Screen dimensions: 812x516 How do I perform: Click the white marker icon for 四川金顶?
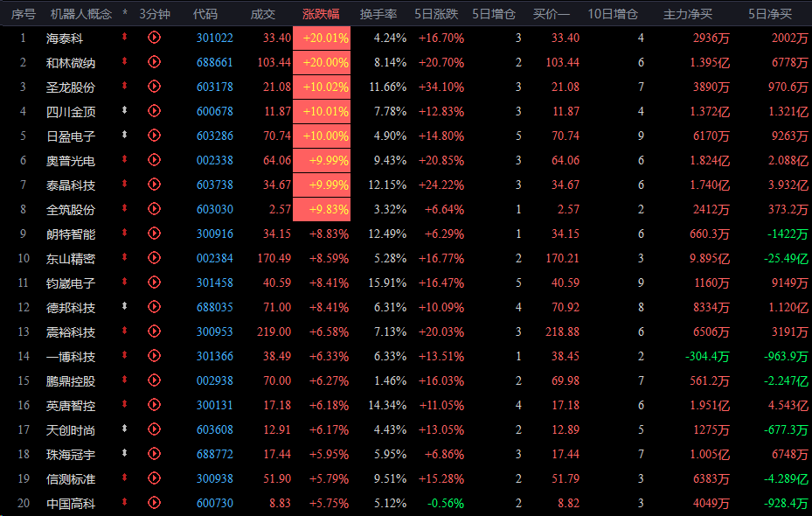[x=125, y=111]
